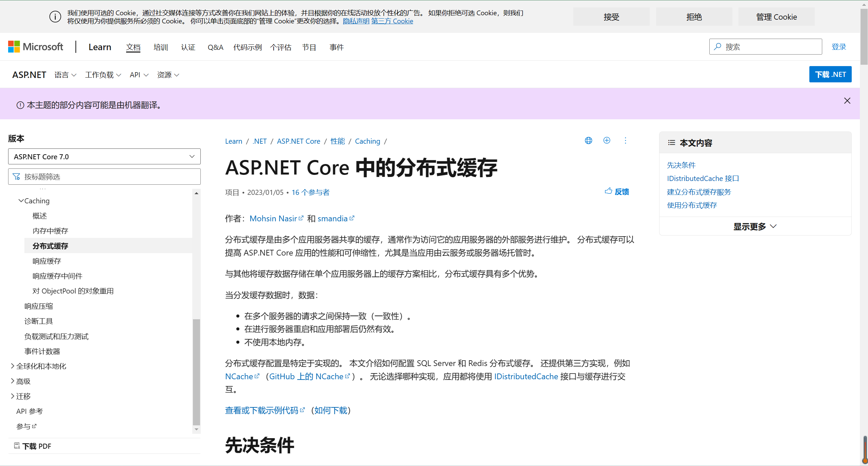The height and width of the screenshot is (466, 868).
Task: Click the search magnifier icon
Action: [x=717, y=47]
